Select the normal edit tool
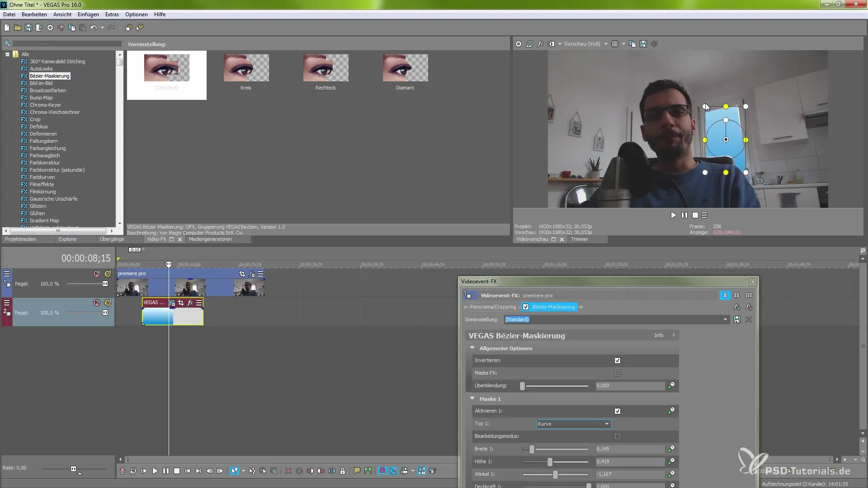 tap(234, 471)
